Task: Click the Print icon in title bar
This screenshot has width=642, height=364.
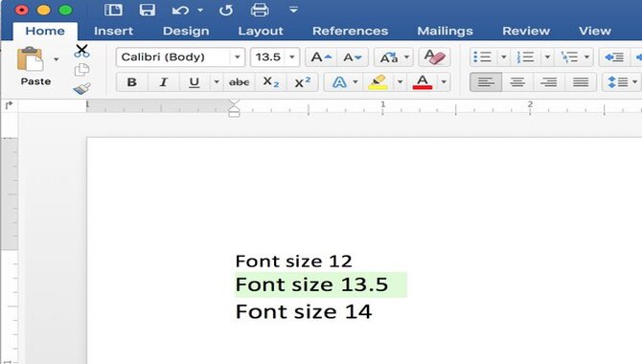Action: point(260,10)
